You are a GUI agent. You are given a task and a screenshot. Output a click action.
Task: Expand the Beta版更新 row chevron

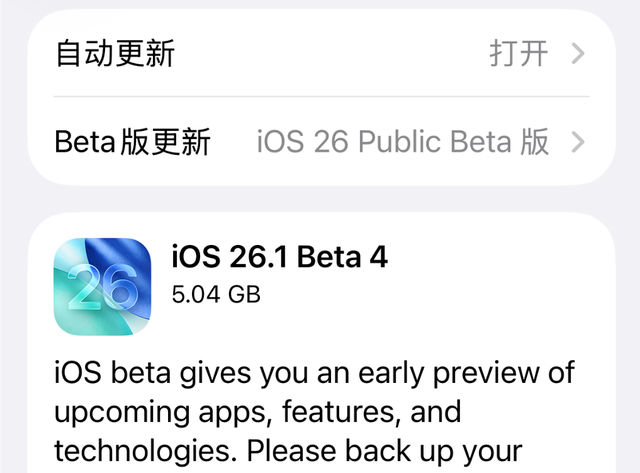577,142
